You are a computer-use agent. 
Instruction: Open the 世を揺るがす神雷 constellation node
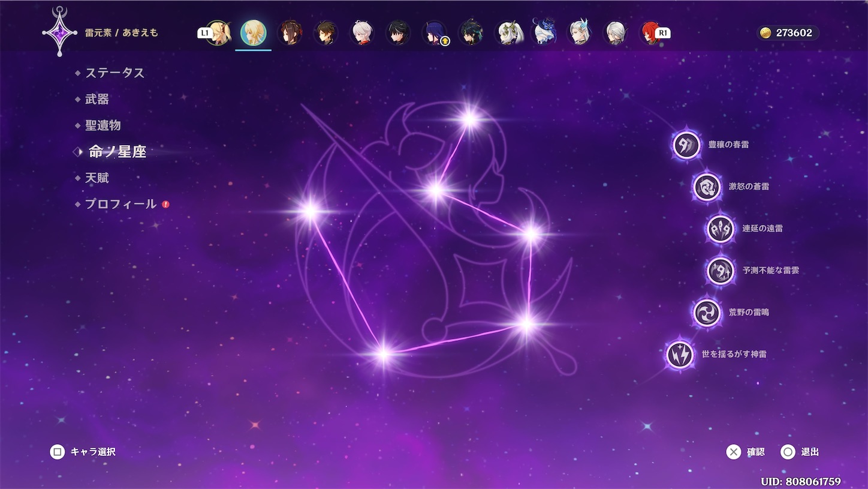pos(680,355)
